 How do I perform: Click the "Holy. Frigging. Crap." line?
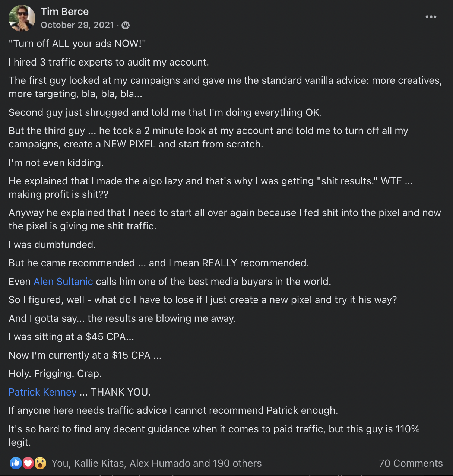pos(55,374)
